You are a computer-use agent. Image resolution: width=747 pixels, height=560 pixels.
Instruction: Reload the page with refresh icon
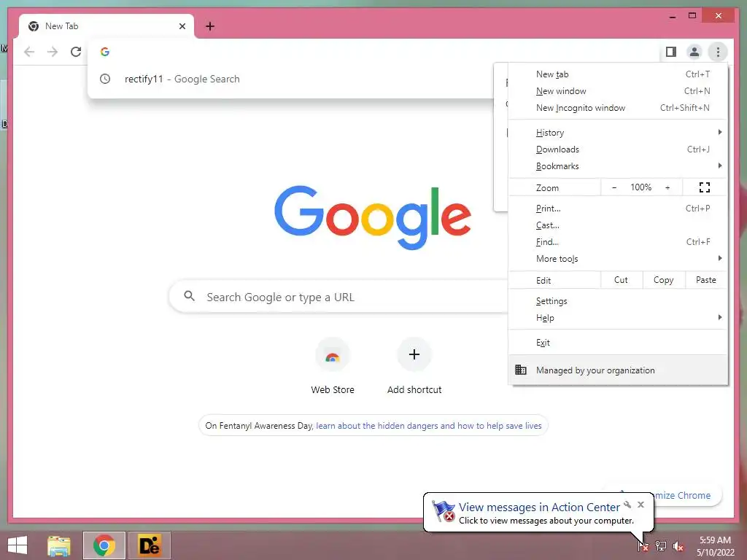click(x=76, y=52)
